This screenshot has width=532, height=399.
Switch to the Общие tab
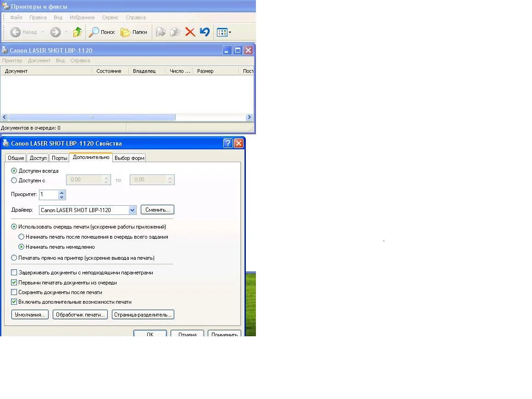[16, 158]
